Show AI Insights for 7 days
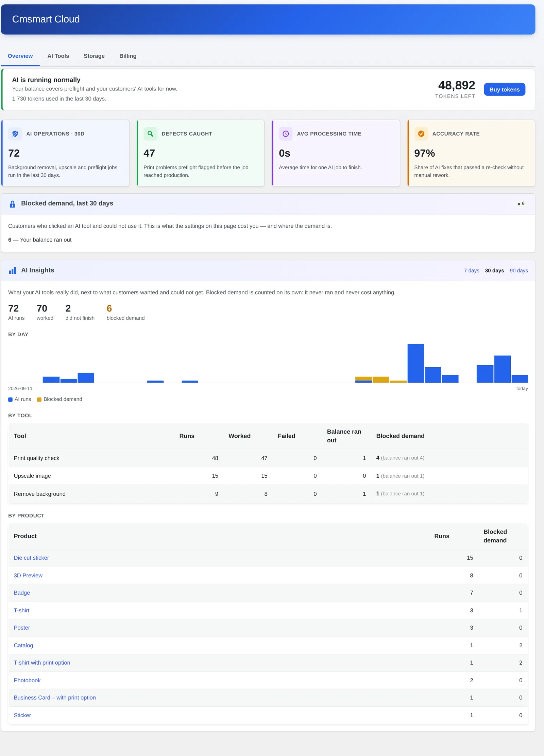544x756 pixels. [x=472, y=271]
